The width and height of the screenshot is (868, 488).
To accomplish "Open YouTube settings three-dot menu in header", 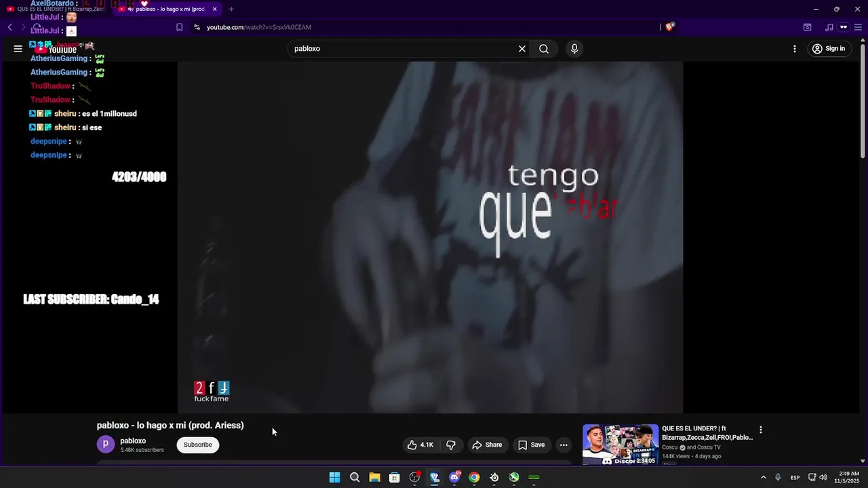I will [x=795, y=49].
